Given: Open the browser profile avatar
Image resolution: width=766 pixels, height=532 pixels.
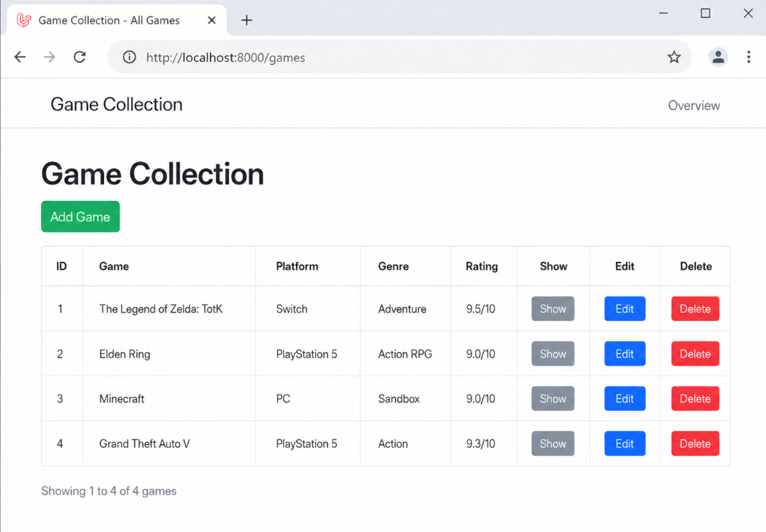Looking at the screenshot, I should tap(718, 57).
